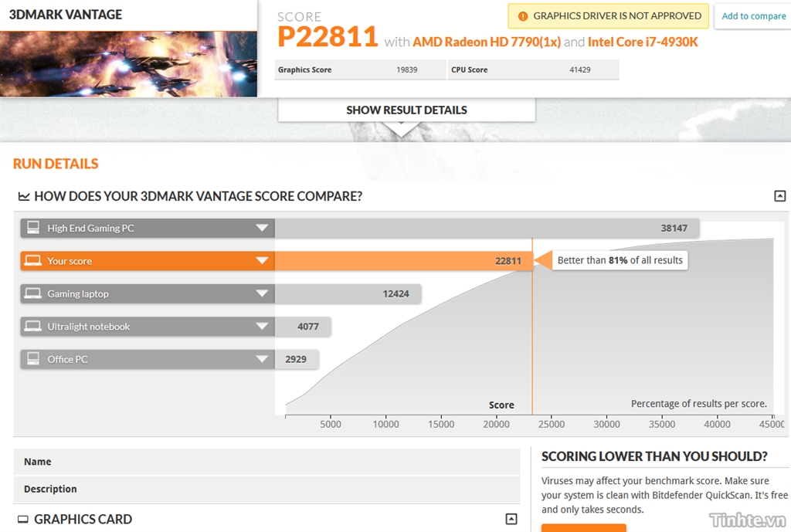
Task: Click the Run Details heading
Action: pyautogui.click(x=56, y=164)
